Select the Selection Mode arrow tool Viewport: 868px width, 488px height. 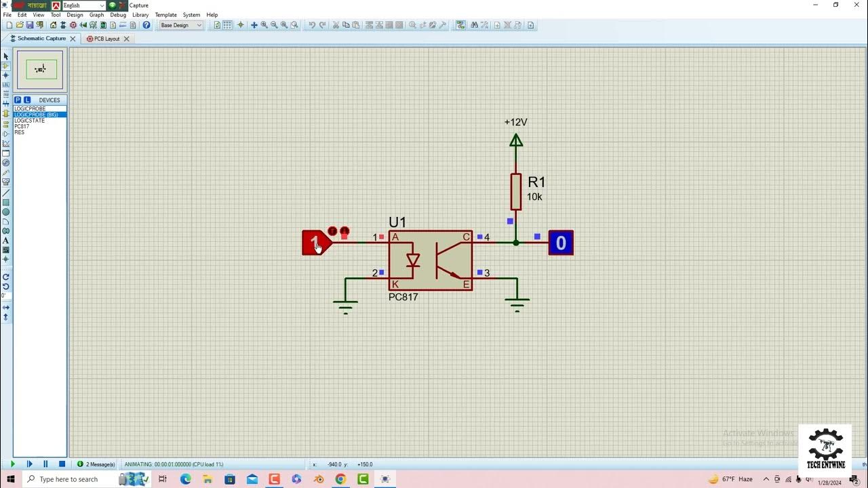[x=6, y=56]
